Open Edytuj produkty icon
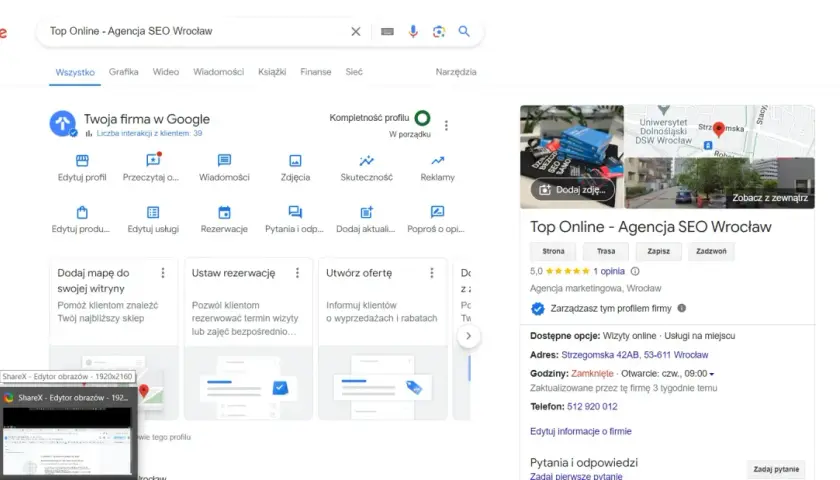The width and height of the screenshot is (840, 480). pyautogui.click(x=82, y=212)
